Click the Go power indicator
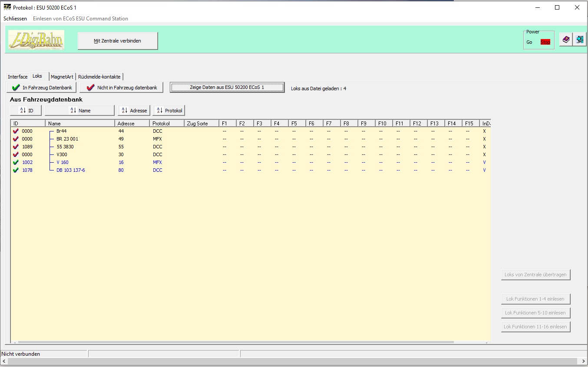Image resolution: width=588 pixels, height=367 pixels. click(529, 42)
